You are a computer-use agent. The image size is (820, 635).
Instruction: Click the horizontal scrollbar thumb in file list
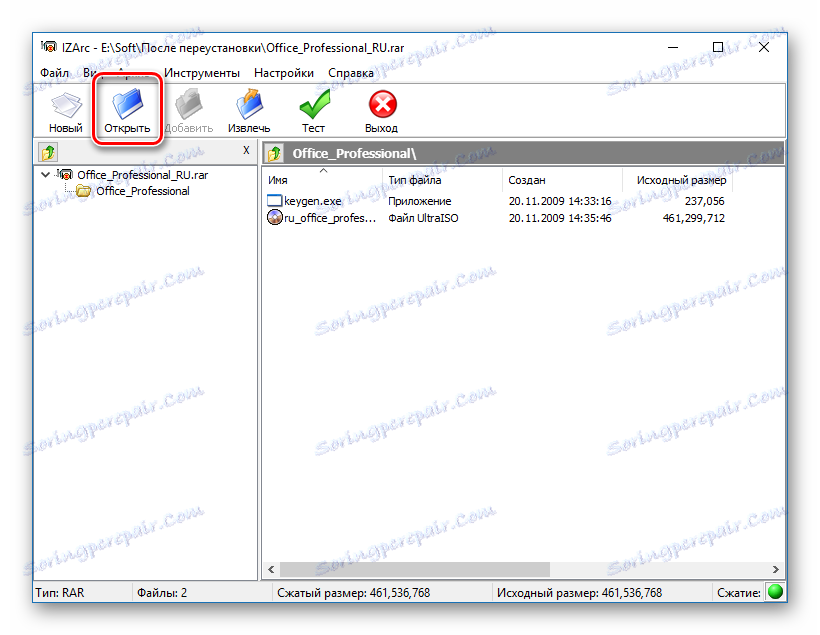click(x=415, y=569)
